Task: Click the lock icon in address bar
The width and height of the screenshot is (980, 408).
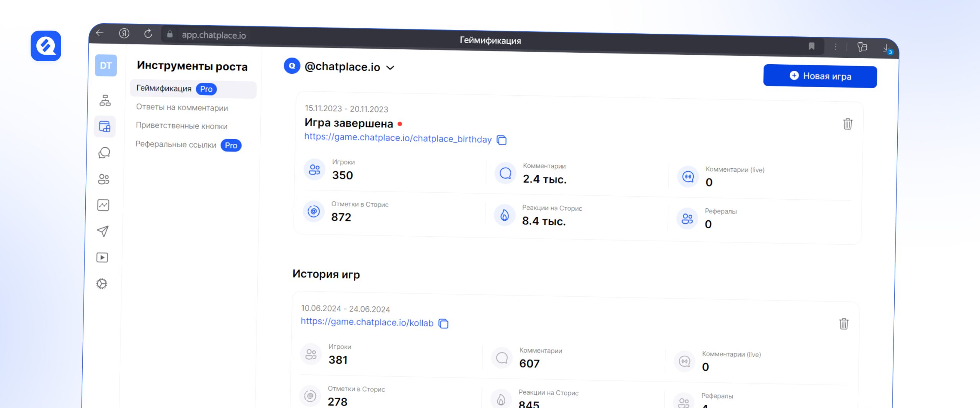Action: click(x=170, y=34)
